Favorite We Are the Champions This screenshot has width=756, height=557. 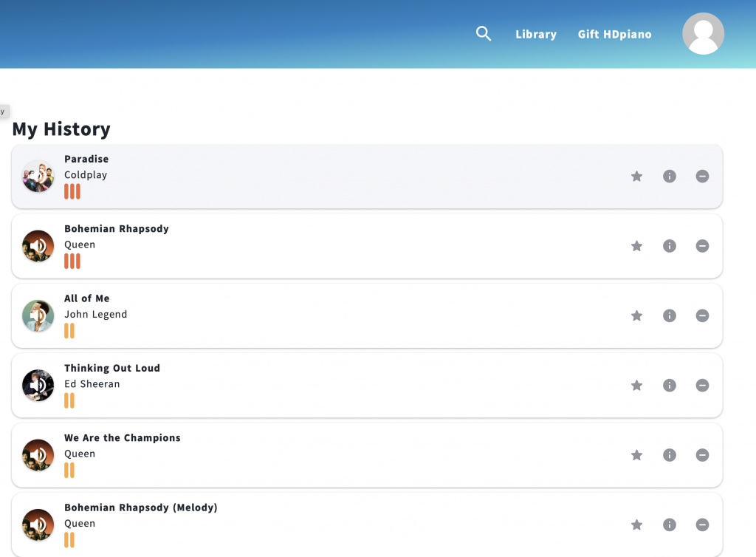coord(636,455)
